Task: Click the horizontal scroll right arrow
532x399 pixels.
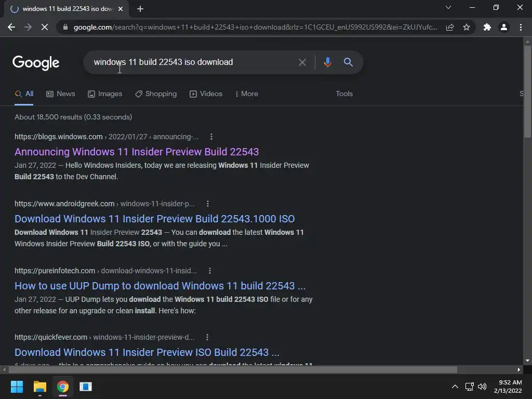Action: click(x=519, y=370)
